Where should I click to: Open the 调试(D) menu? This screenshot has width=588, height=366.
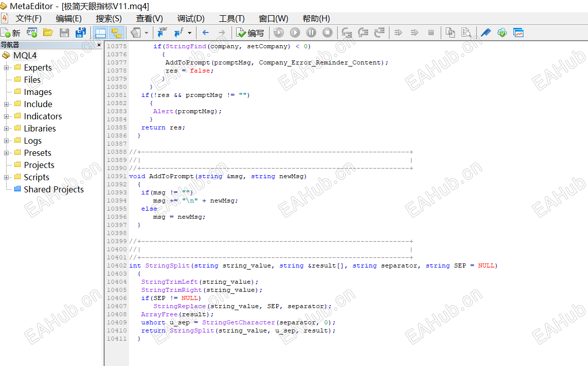(191, 18)
